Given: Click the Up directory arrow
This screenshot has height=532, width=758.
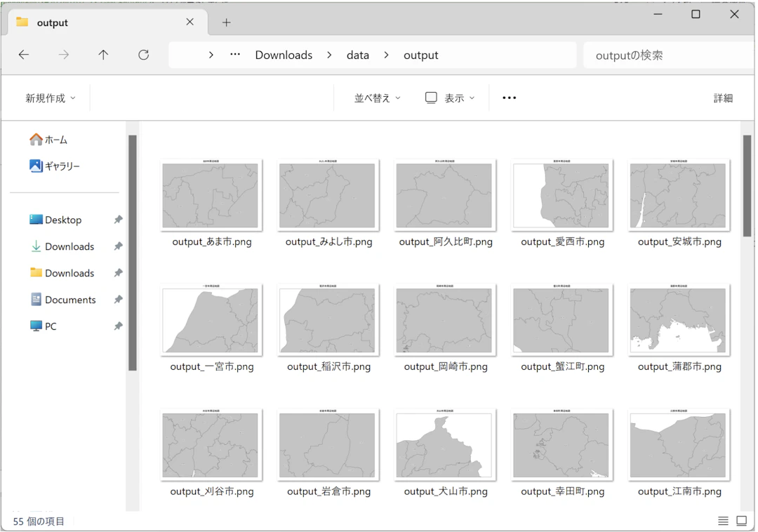Looking at the screenshot, I should pos(103,55).
